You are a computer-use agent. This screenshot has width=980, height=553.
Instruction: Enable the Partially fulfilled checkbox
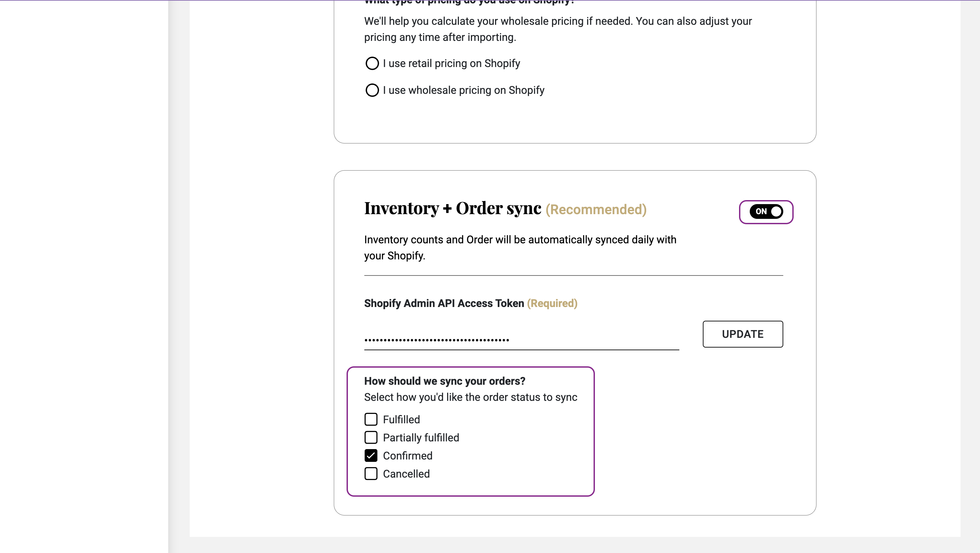371,437
